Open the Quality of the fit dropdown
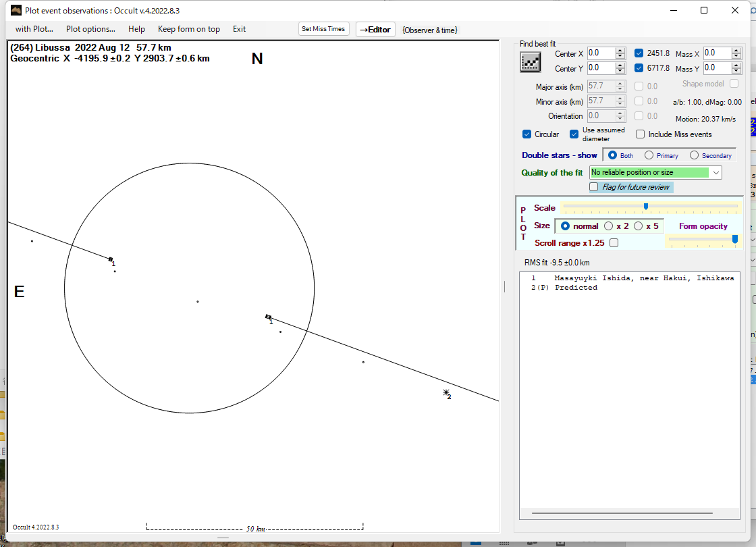The width and height of the screenshot is (756, 547). point(716,173)
